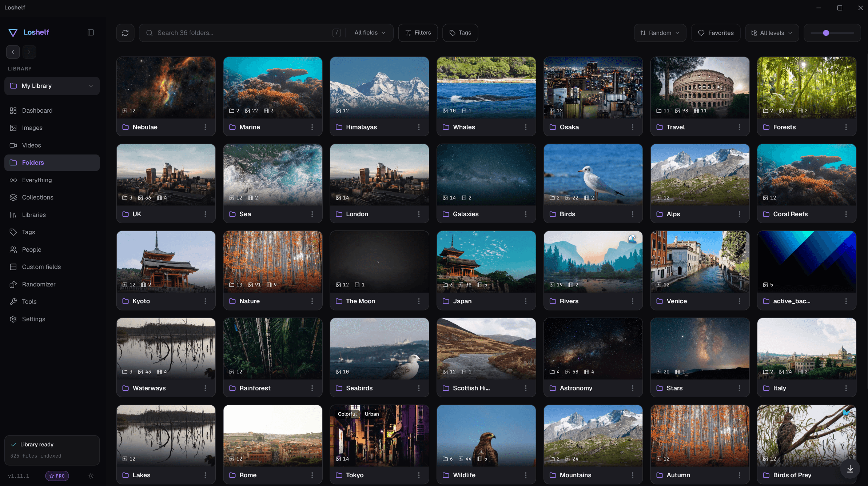Viewport: 868px width, 486px height.
Task: Open the Randomizer sidebar item
Action: (x=52, y=284)
